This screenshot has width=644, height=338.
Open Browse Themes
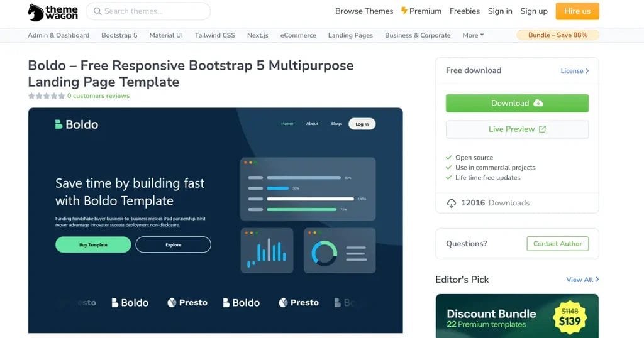point(364,11)
